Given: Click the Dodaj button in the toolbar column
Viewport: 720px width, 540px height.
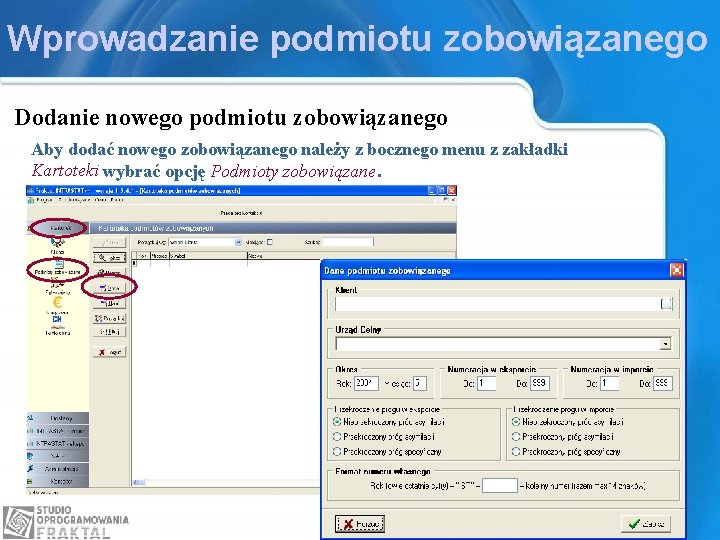Looking at the screenshot, I should click(x=110, y=288).
